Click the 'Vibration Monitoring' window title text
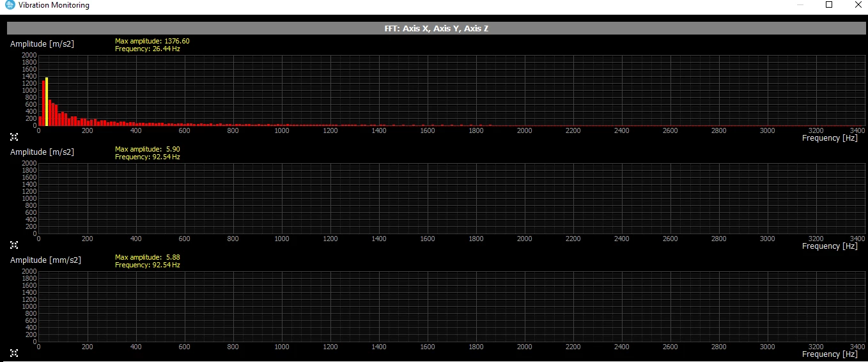Screen dimensions: 868x362 click(x=54, y=5)
